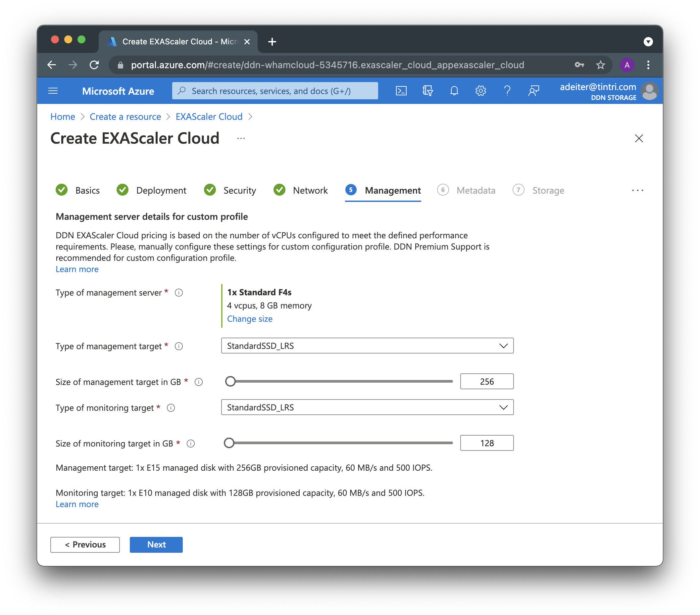The image size is (700, 615).
Task: Click management target size slider handle
Action: click(230, 381)
